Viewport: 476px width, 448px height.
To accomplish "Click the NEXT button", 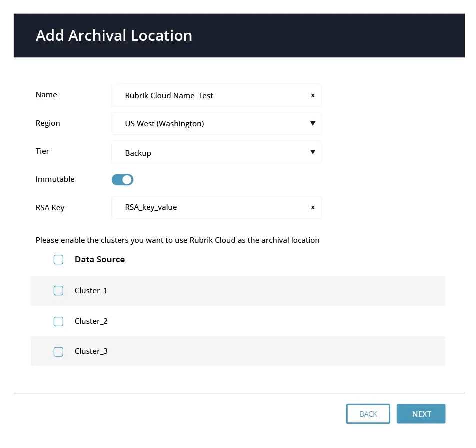I will click(x=421, y=414).
